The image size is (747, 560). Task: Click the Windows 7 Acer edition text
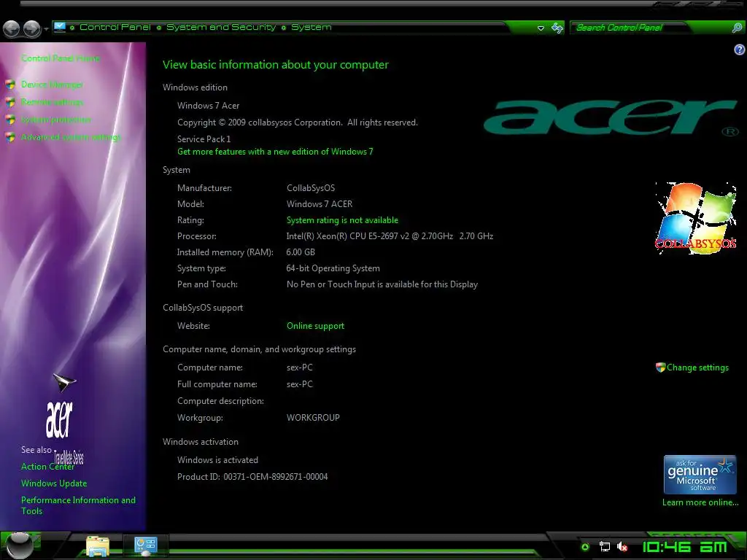pyautogui.click(x=208, y=106)
